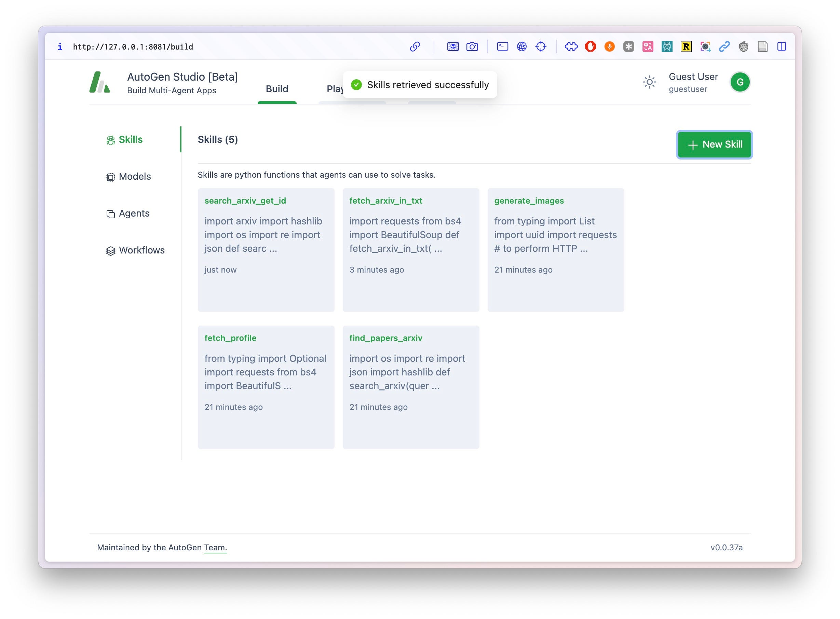This screenshot has width=840, height=619.
Task: Click the version text v0.0.37a
Action: [727, 548]
